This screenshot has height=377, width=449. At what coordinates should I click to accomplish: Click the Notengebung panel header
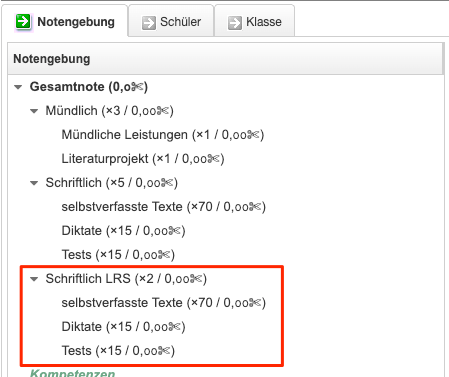pos(225,59)
